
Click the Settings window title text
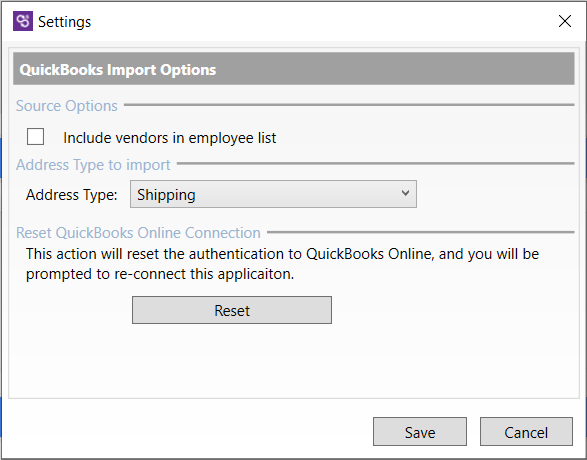pyautogui.click(x=64, y=22)
